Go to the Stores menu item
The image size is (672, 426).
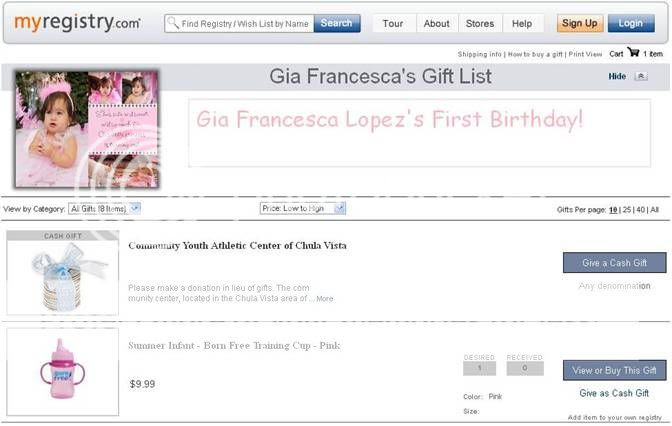[480, 24]
